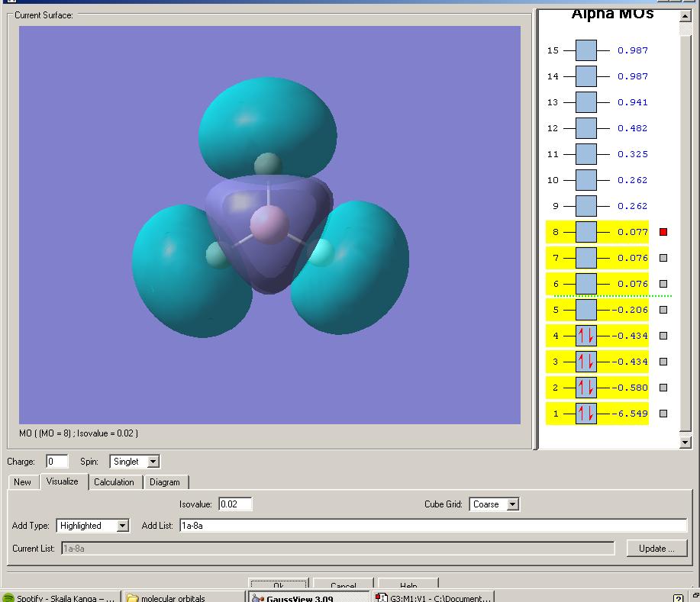This screenshot has height=602, width=700.
Task: Click the Spotify icon in the taskbar
Action: [x=8, y=598]
